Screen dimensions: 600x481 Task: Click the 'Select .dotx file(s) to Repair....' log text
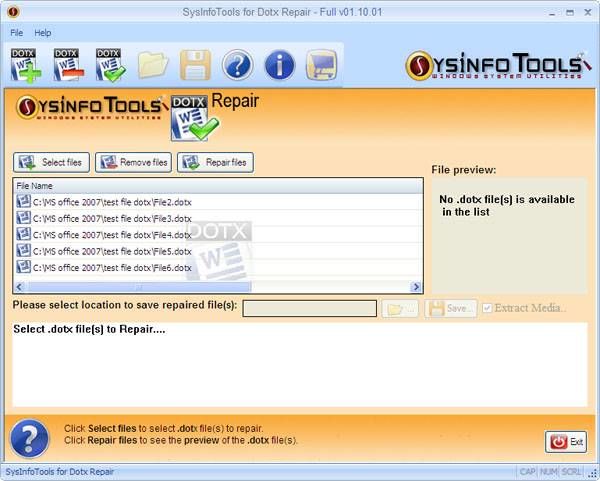click(89, 329)
